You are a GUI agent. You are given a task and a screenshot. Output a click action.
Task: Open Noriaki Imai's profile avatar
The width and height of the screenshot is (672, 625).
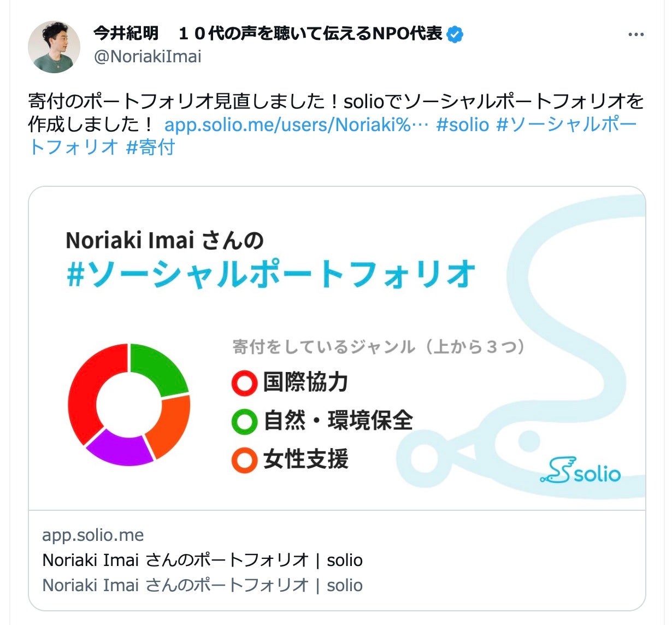[54, 47]
